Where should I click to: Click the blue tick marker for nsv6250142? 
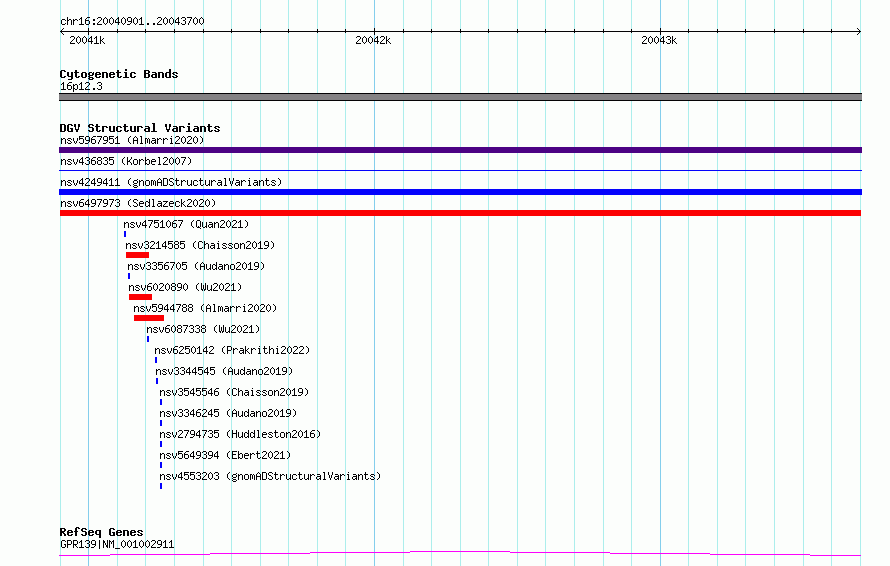coord(156,360)
